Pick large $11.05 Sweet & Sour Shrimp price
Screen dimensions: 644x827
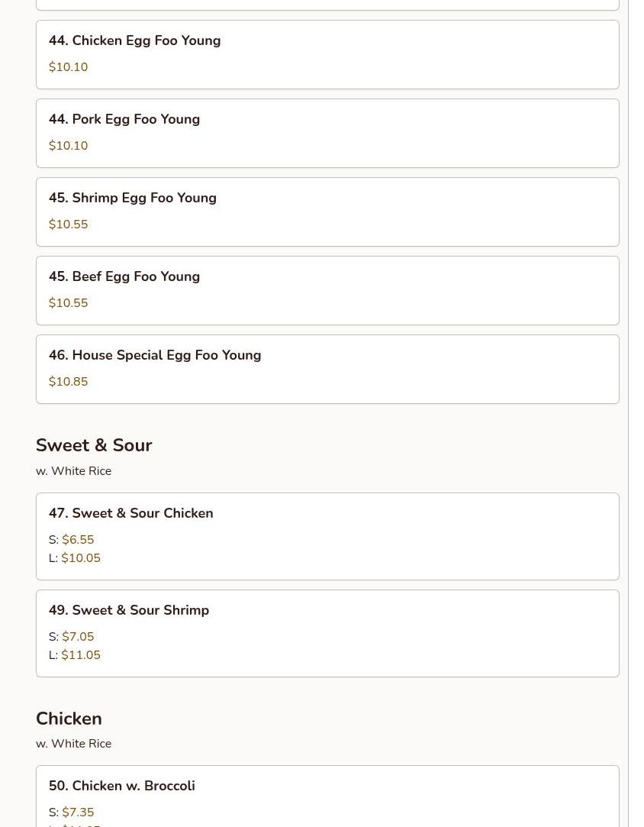click(81, 655)
